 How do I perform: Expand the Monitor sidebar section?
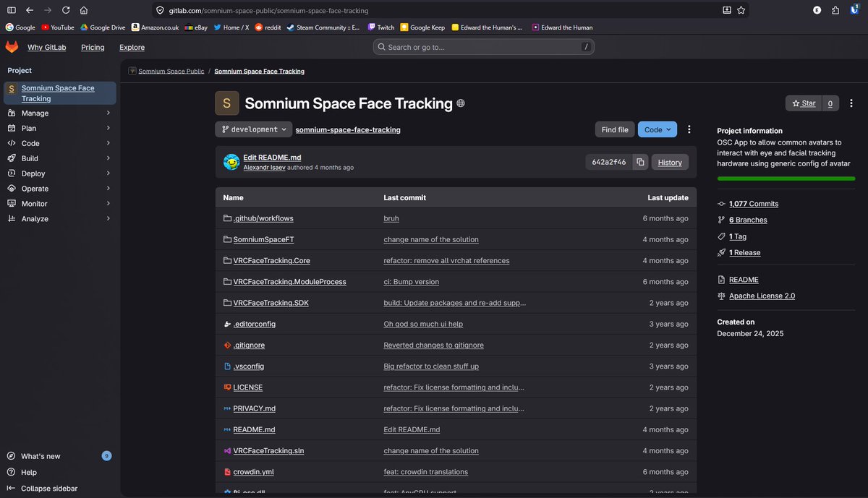pyautogui.click(x=59, y=204)
